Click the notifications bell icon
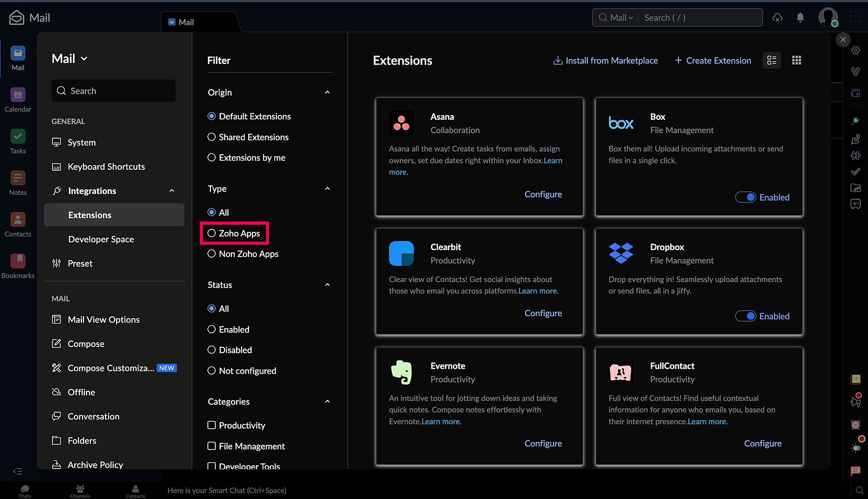This screenshot has width=868, height=499. tap(800, 17)
